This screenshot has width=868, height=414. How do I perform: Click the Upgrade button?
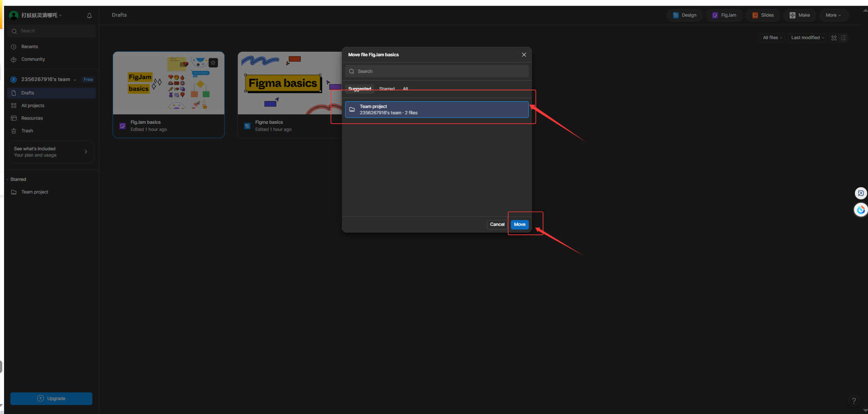click(x=51, y=399)
